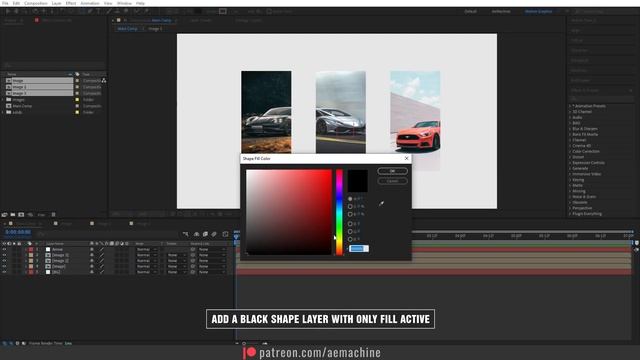The image size is (640, 360).
Task: Expand the Solids folder in Project panel
Action: click(3, 112)
